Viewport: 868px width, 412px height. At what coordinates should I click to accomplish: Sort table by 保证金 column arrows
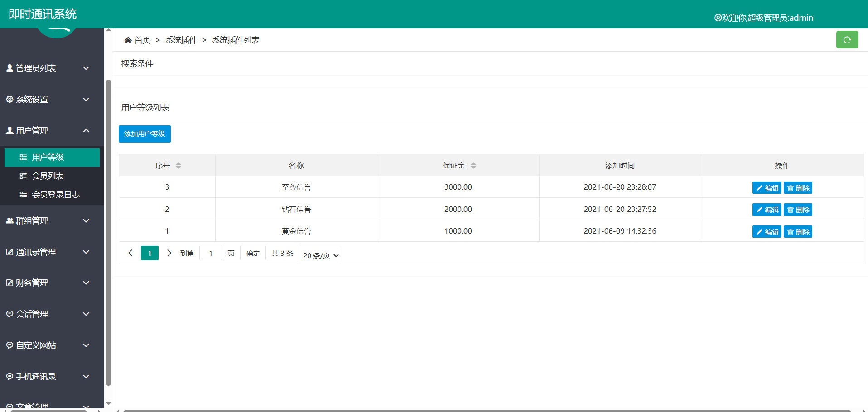[473, 166]
